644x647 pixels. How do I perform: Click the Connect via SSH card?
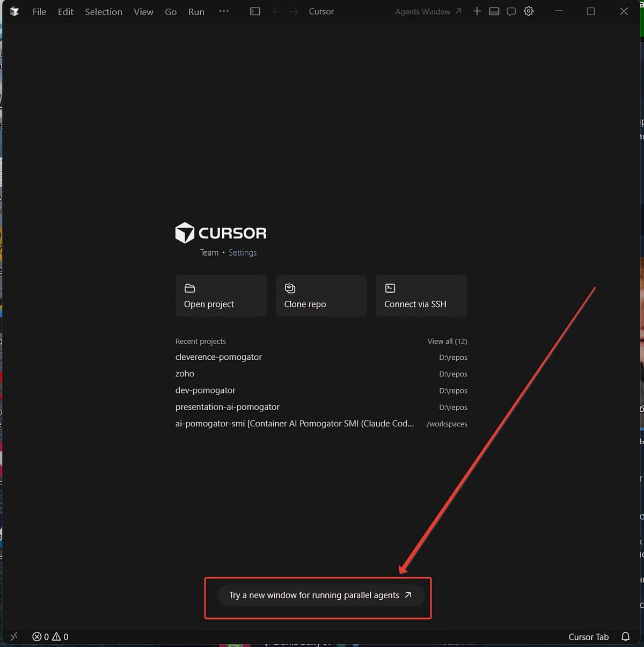point(421,296)
